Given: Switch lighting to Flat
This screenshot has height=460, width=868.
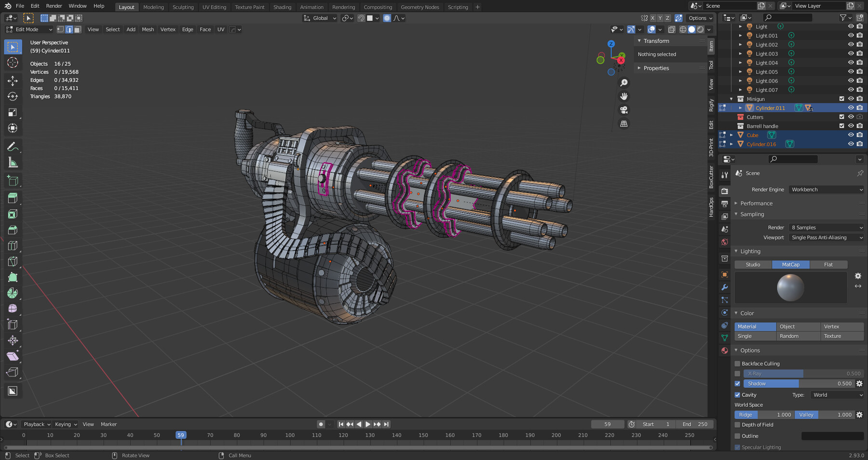Looking at the screenshot, I should point(828,265).
